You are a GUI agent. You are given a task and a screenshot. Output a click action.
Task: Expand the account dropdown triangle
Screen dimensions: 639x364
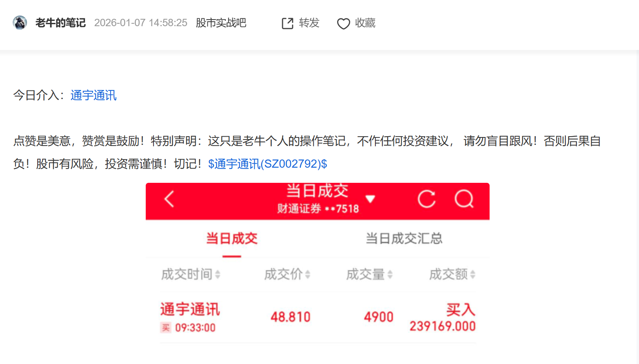(x=370, y=199)
